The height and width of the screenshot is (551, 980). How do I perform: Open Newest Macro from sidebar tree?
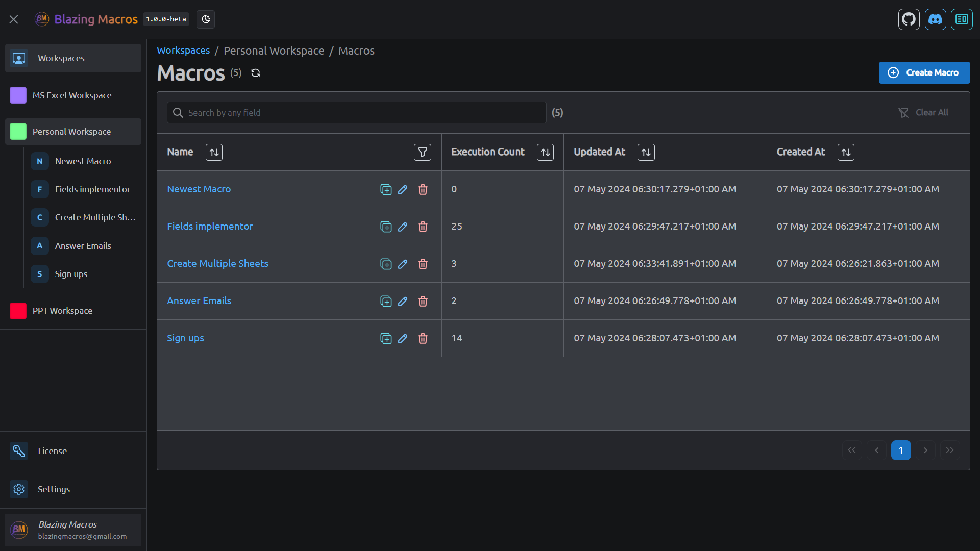point(84,161)
